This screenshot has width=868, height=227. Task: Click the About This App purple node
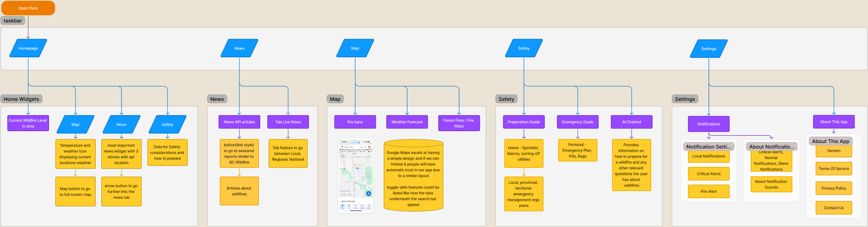pyautogui.click(x=834, y=122)
